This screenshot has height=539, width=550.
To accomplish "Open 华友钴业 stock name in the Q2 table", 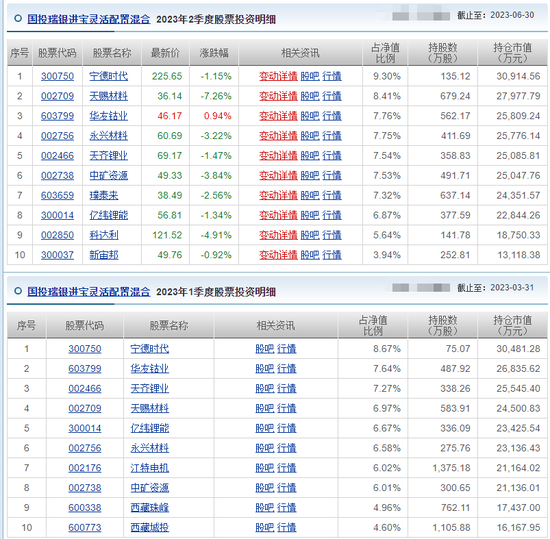I will (108, 116).
